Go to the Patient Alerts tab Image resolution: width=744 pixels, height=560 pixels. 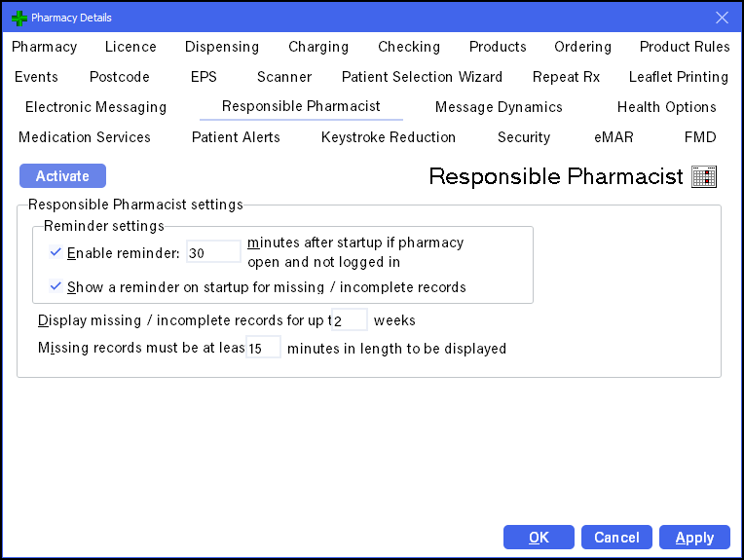(x=236, y=137)
